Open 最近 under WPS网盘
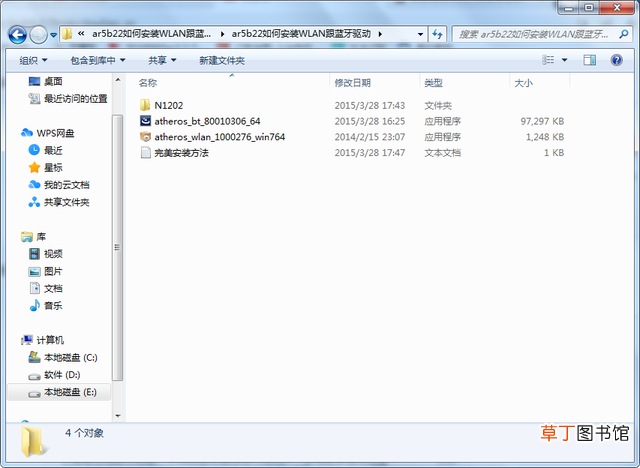 click(53, 150)
